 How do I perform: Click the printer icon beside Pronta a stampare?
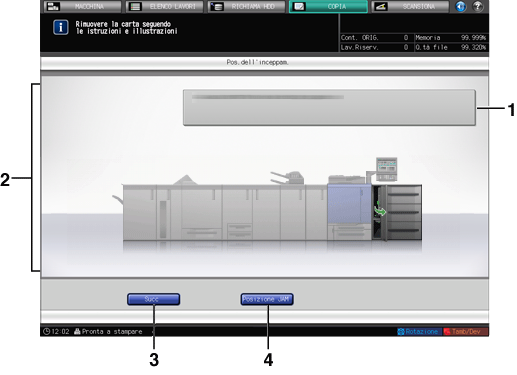77,331
